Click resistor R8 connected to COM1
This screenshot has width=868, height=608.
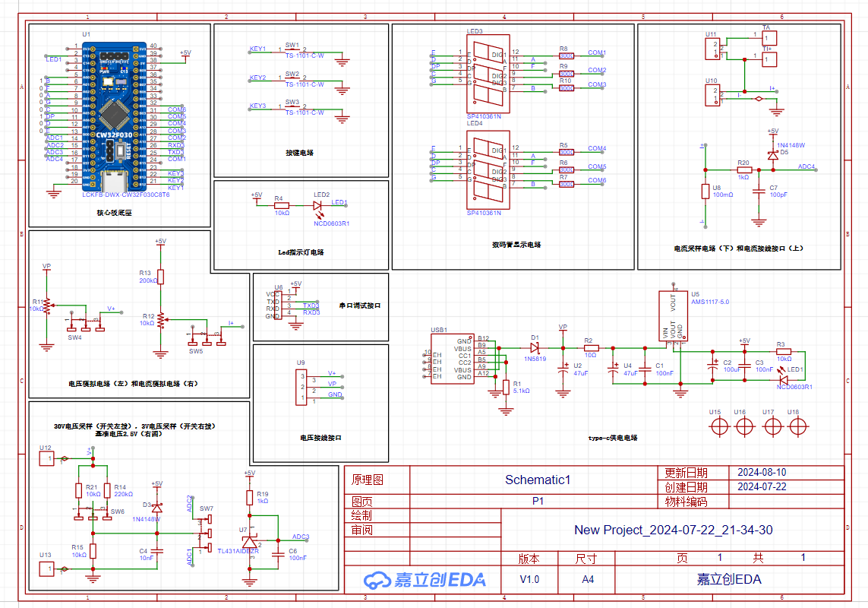pos(566,55)
